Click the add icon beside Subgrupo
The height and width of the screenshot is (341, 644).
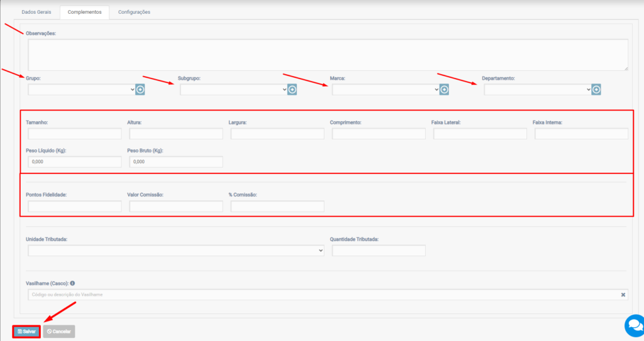pyautogui.click(x=292, y=90)
